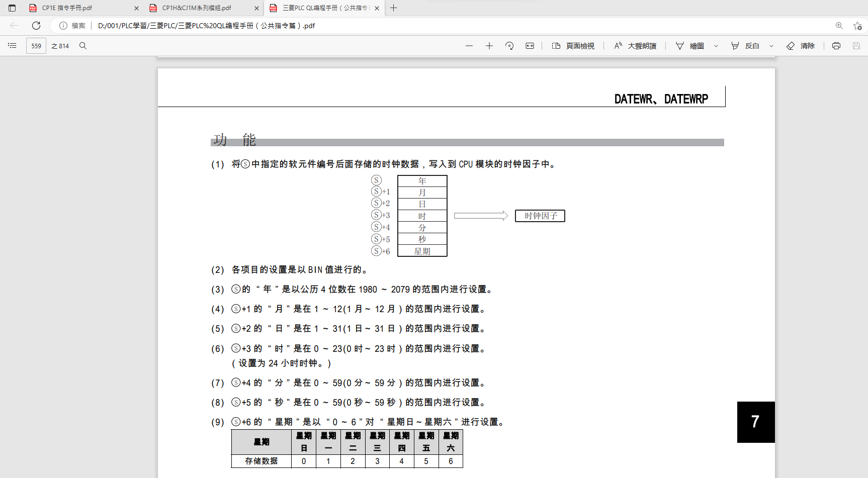868x478 pixels.
Task: Reload the page with the refresh button
Action: pos(36,26)
